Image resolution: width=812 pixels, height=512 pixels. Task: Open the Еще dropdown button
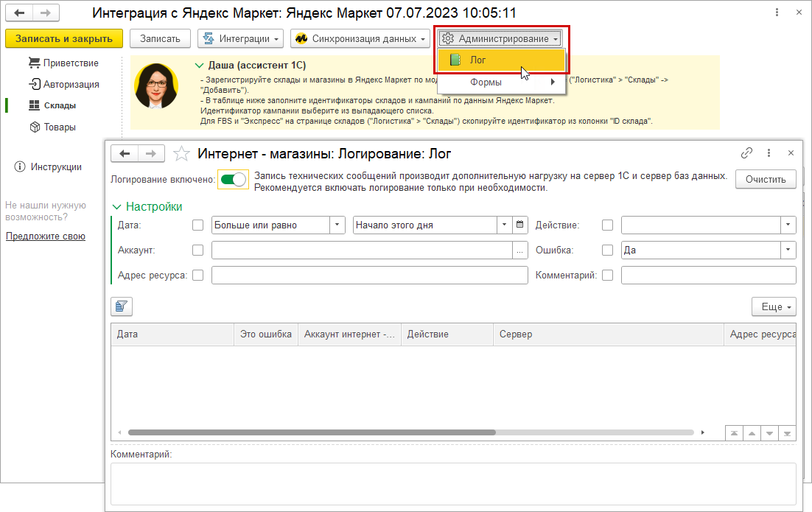click(774, 306)
